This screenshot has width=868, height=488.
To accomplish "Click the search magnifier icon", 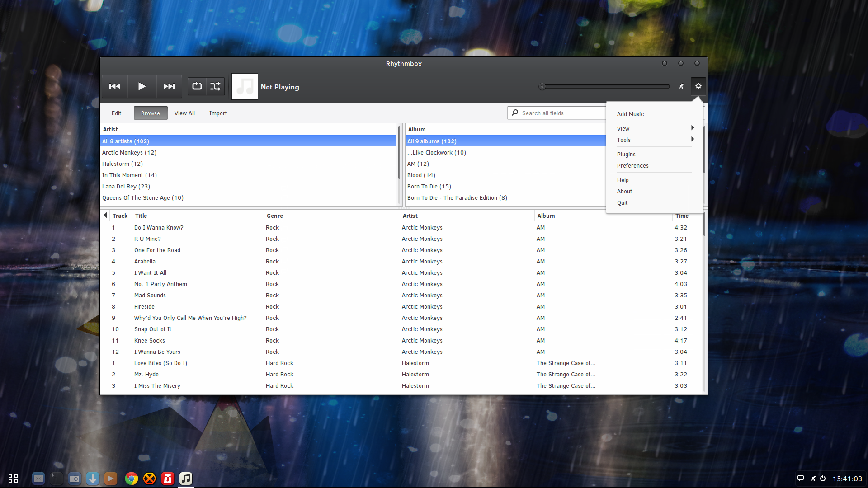I will tap(515, 113).
